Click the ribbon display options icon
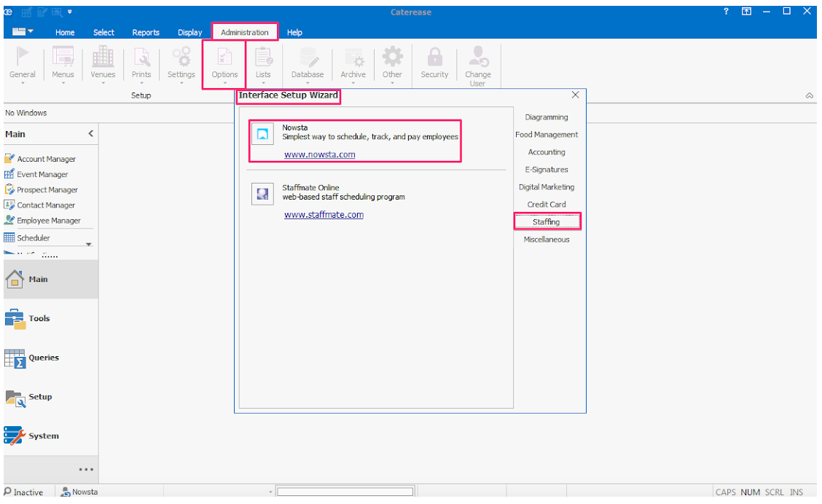Viewport: 822px width, 504px height. coord(746,11)
